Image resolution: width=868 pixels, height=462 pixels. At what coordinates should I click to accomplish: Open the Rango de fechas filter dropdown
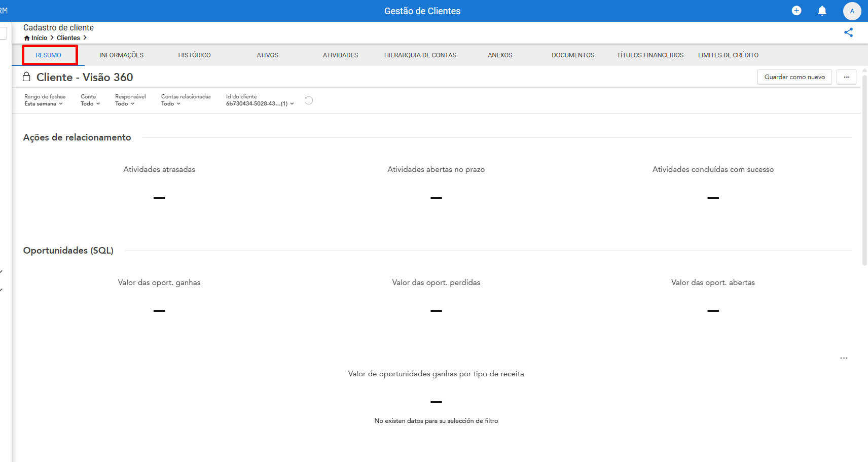tap(45, 100)
